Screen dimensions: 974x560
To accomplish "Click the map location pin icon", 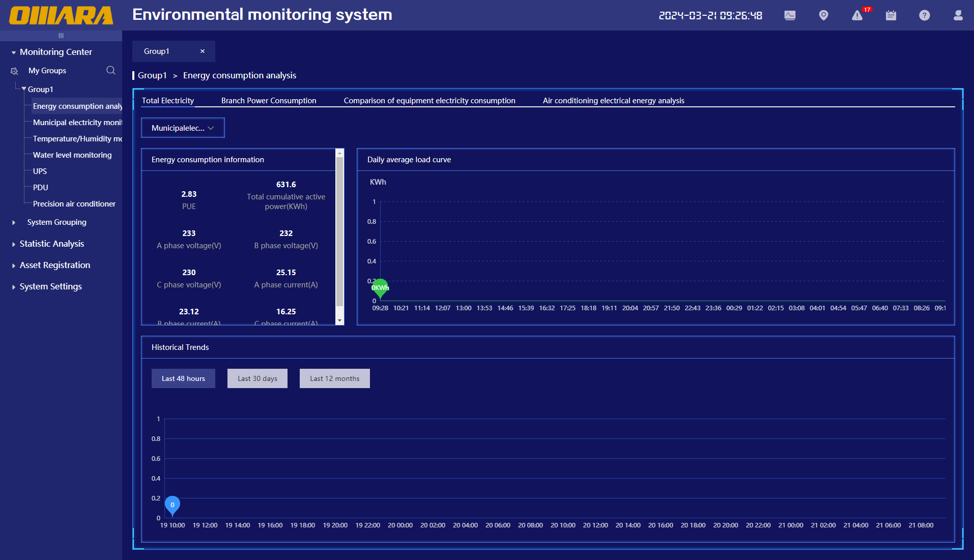I will (x=823, y=15).
